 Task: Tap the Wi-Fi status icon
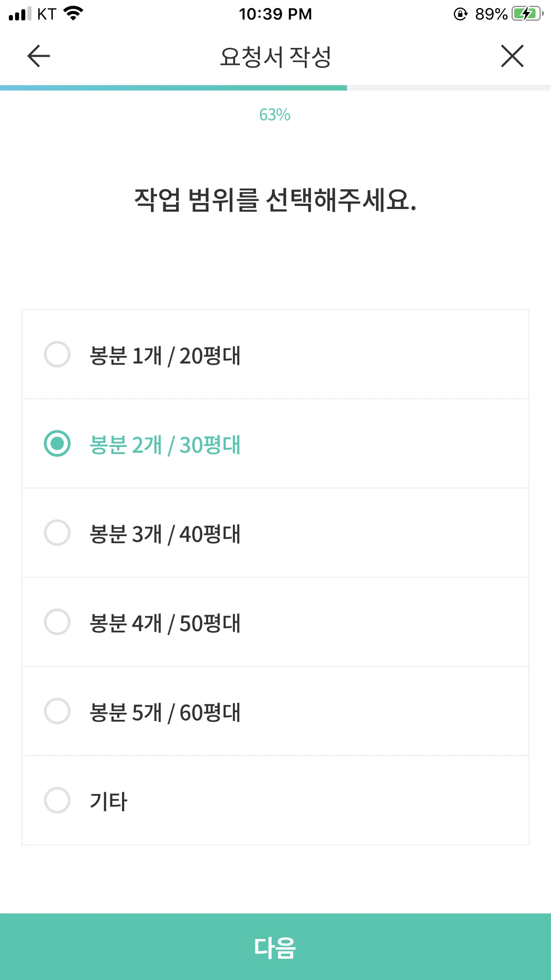tap(73, 13)
